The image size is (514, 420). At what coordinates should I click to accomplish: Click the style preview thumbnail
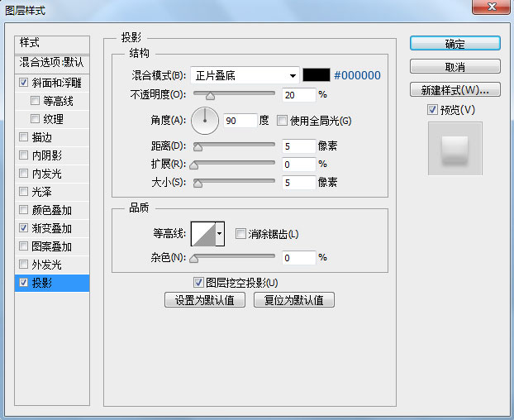tap(455, 149)
